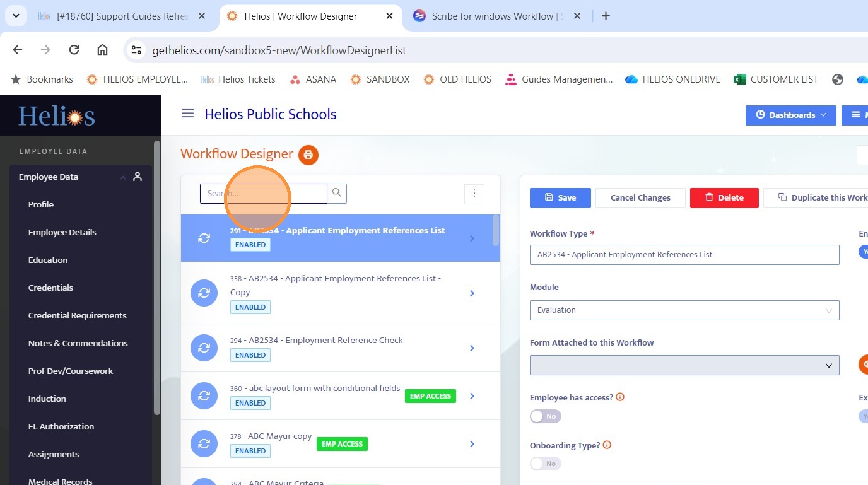
Task: View site information icon in address bar
Action: click(x=136, y=50)
